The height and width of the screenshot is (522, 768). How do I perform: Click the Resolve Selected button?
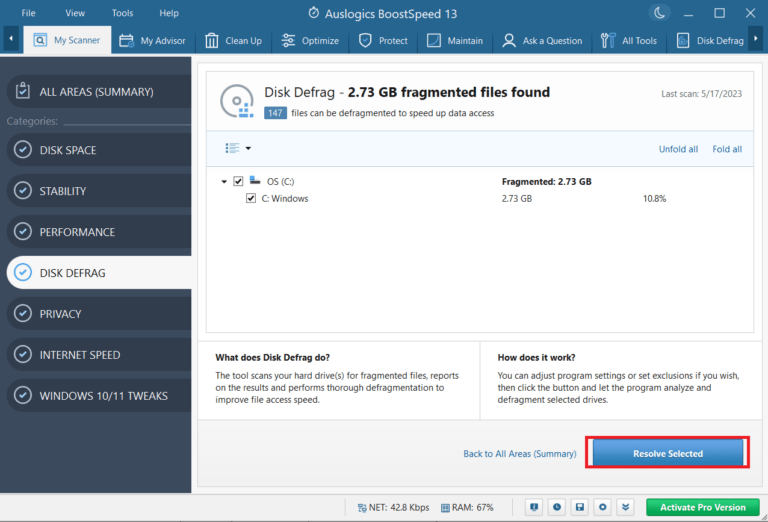pos(667,453)
